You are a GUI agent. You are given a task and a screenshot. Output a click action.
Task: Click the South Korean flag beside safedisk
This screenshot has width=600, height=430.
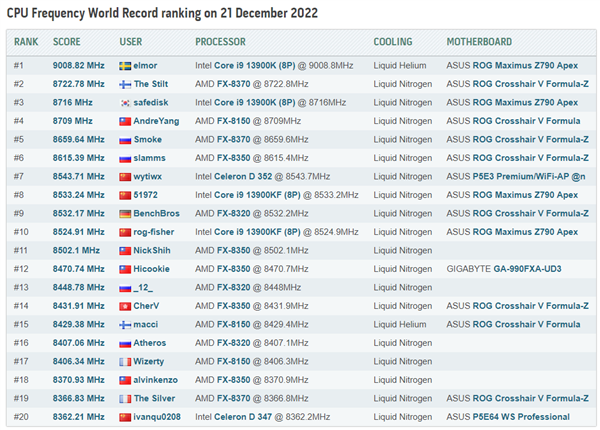click(x=125, y=103)
